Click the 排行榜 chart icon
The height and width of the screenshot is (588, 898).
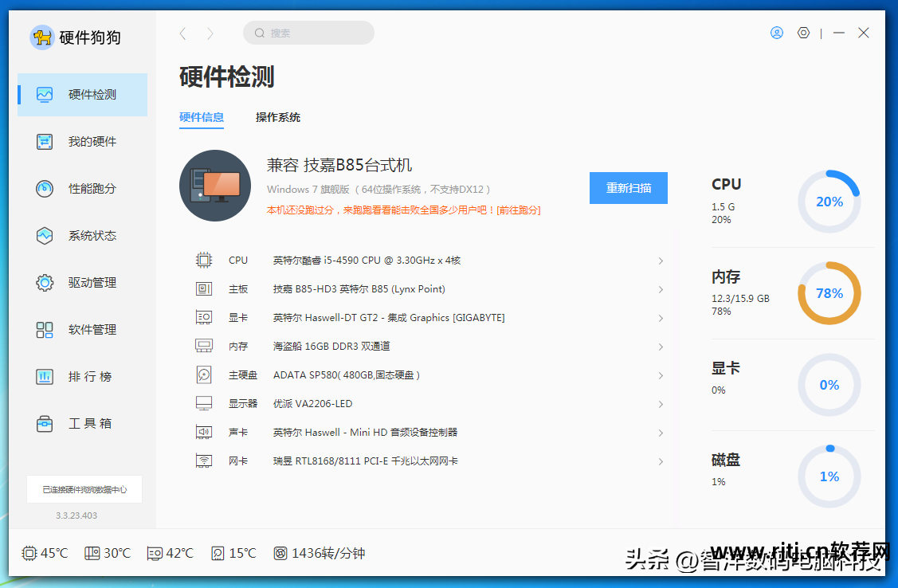[x=45, y=377]
